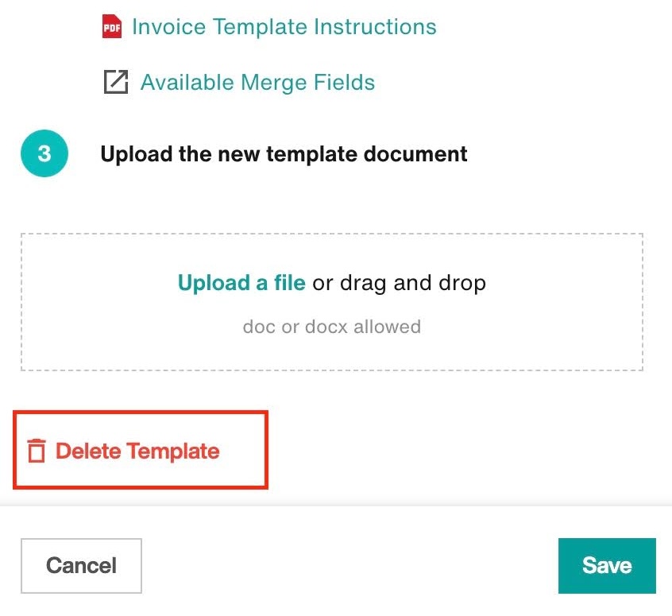Open the Available Merge Fields link
The height and width of the screenshot is (616, 672).
257,82
